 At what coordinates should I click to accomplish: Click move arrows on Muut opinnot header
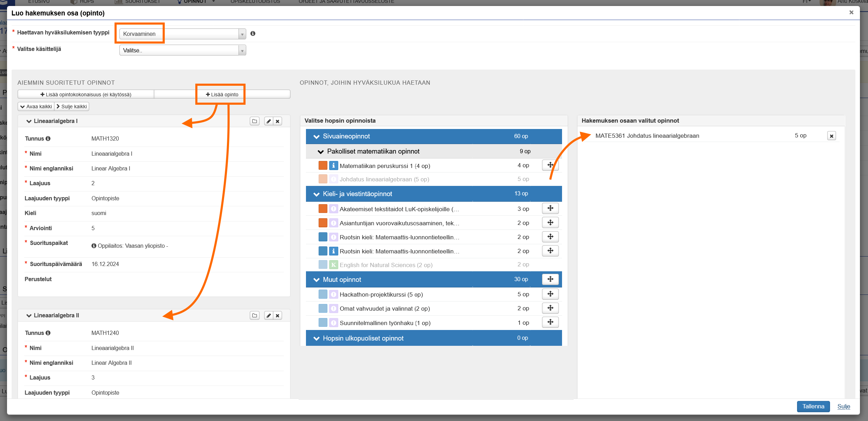(x=550, y=279)
